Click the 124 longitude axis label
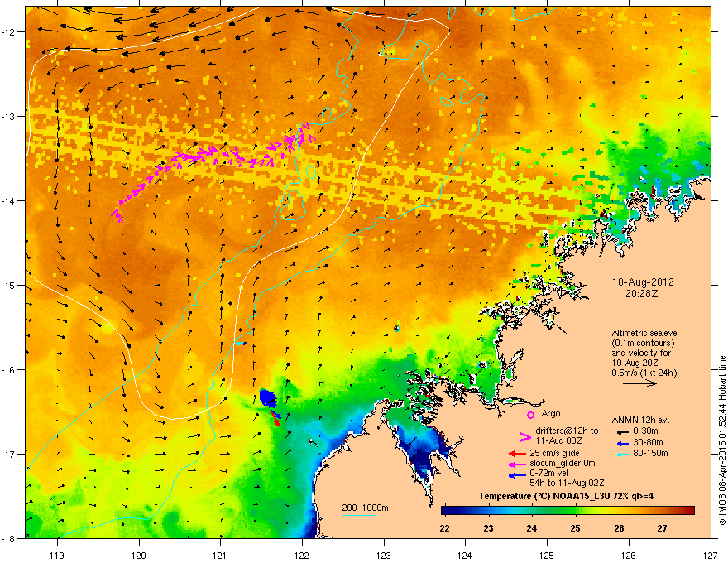Image resolution: width=728 pixels, height=563 pixels. click(x=465, y=556)
